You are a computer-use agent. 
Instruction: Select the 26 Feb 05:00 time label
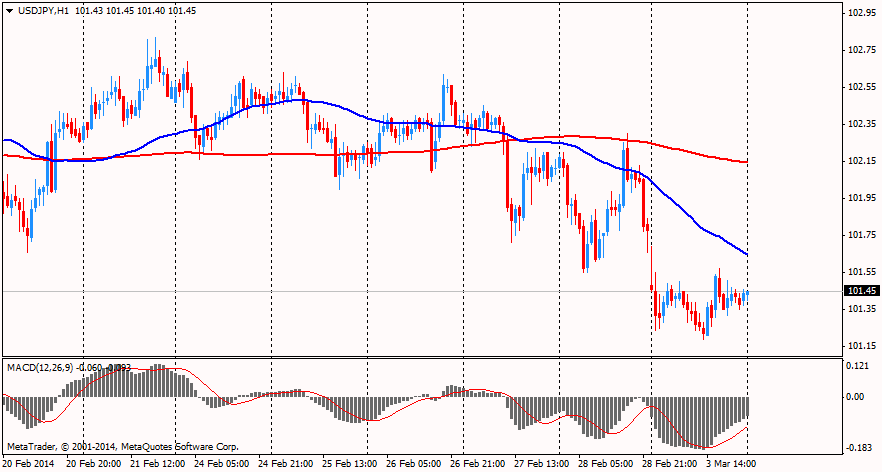tap(414, 464)
